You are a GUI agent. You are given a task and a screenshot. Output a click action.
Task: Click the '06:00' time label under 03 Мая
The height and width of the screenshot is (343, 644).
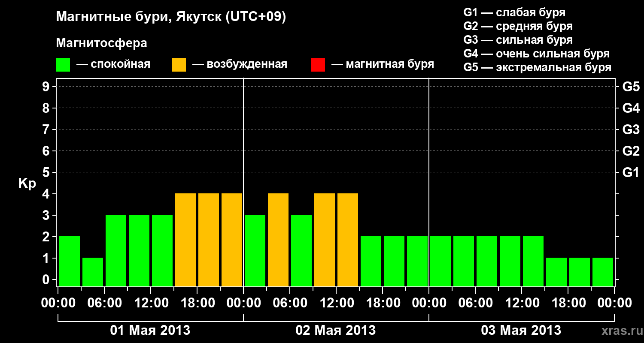pyautogui.click(x=475, y=303)
